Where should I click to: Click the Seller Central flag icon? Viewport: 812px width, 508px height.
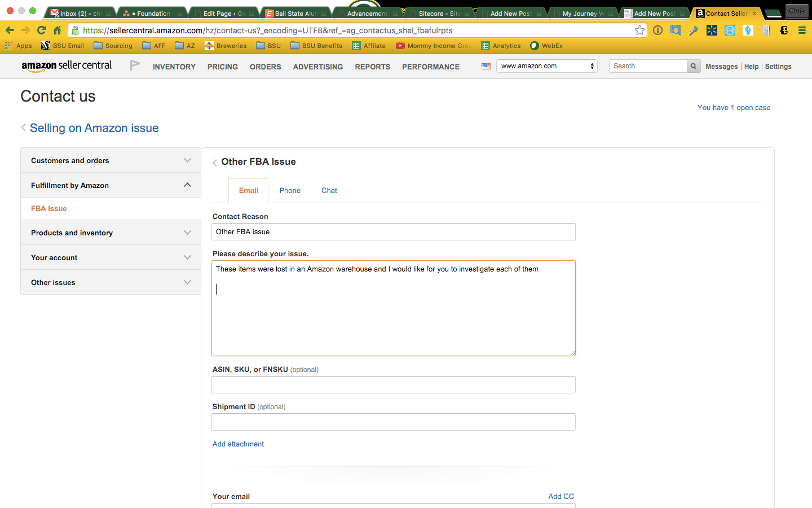click(x=135, y=66)
